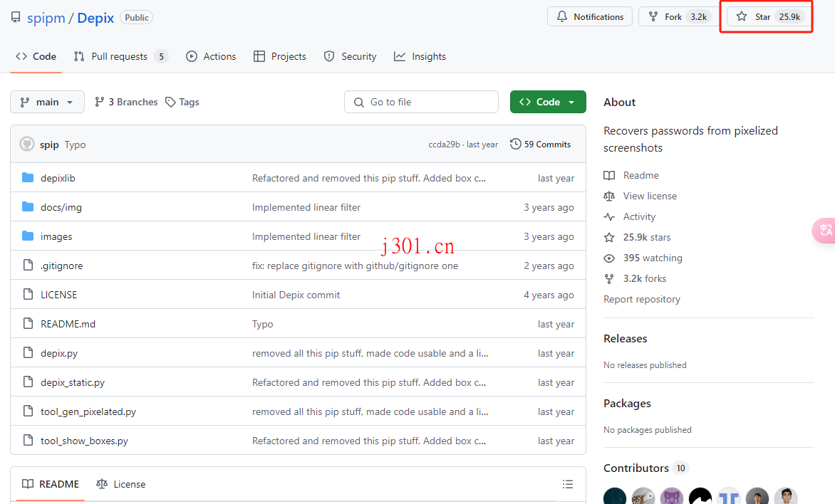Expand the green Code dropdown button

548,102
